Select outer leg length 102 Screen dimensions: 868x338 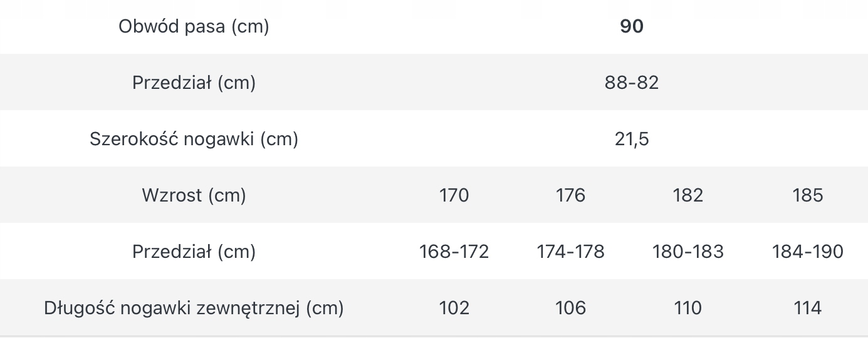click(x=454, y=308)
